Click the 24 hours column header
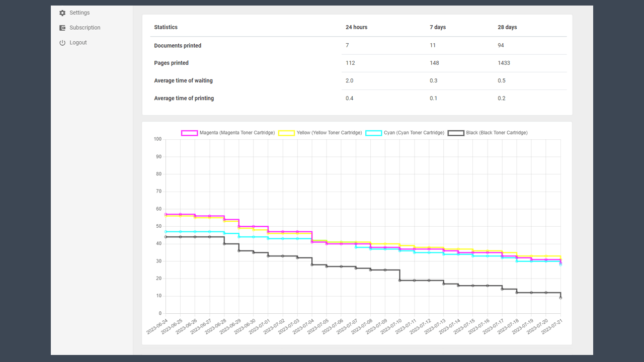Viewport: 644px width, 362px height. [356, 27]
